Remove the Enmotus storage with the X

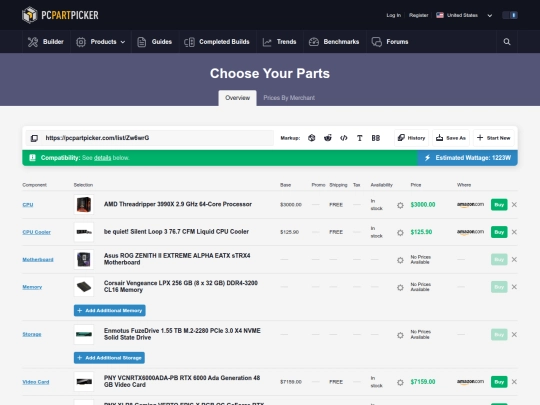pos(514,334)
